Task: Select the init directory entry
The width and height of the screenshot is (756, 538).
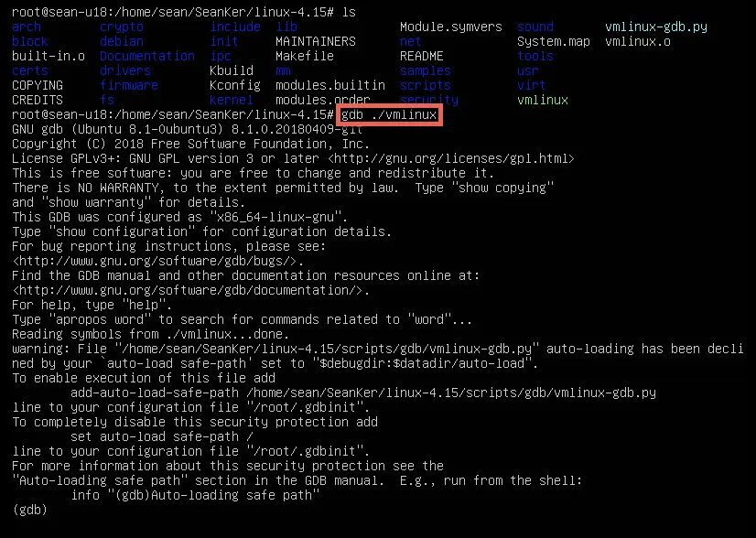Action: [x=224, y=41]
